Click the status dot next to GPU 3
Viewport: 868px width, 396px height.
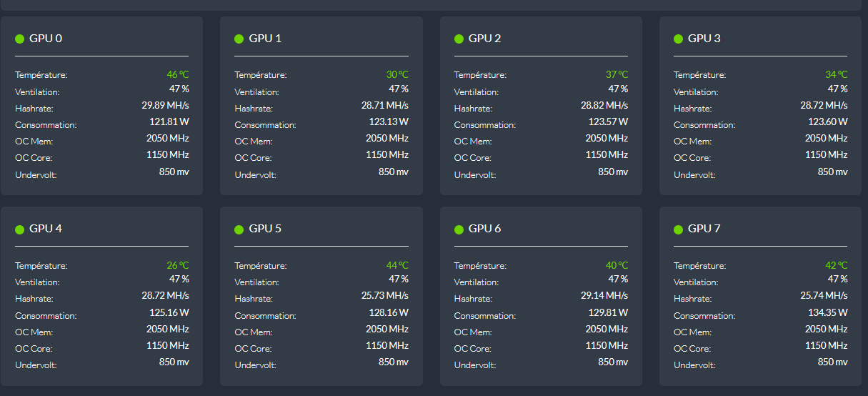(678, 39)
